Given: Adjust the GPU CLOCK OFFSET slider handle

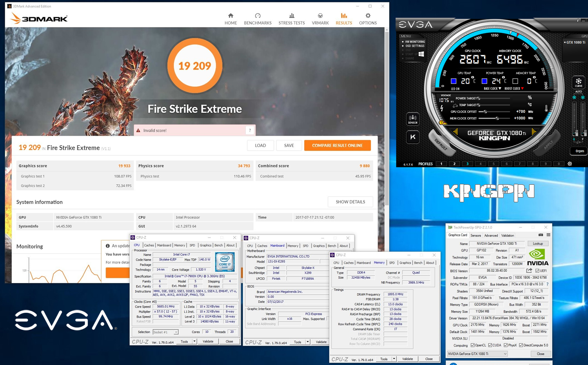Looking at the screenshot, I should (485, 112).
